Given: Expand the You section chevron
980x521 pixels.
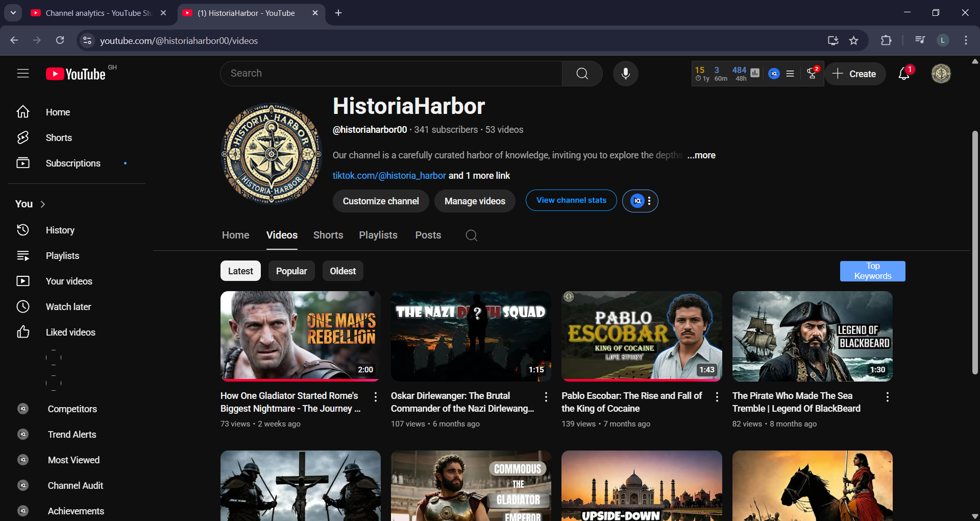Looking at the screenshot, I should (x=43, y=204).
